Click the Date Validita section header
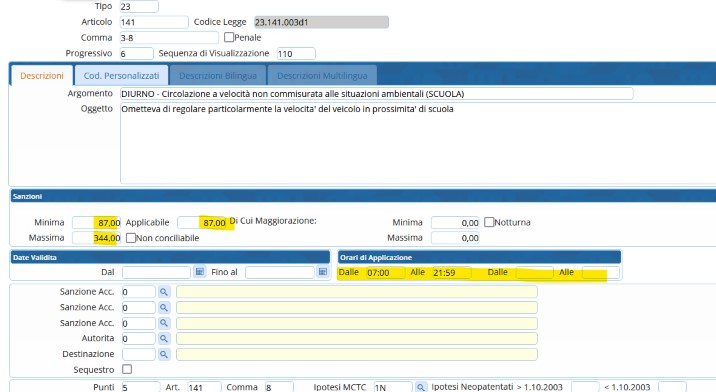The height and width of the screenshot is (392, 716). (170, 257)
